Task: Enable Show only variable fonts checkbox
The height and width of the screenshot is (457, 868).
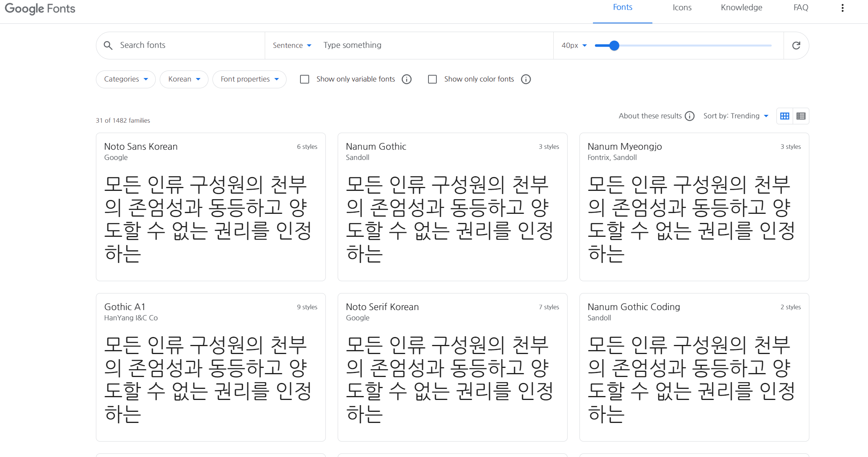Action: 304,79
